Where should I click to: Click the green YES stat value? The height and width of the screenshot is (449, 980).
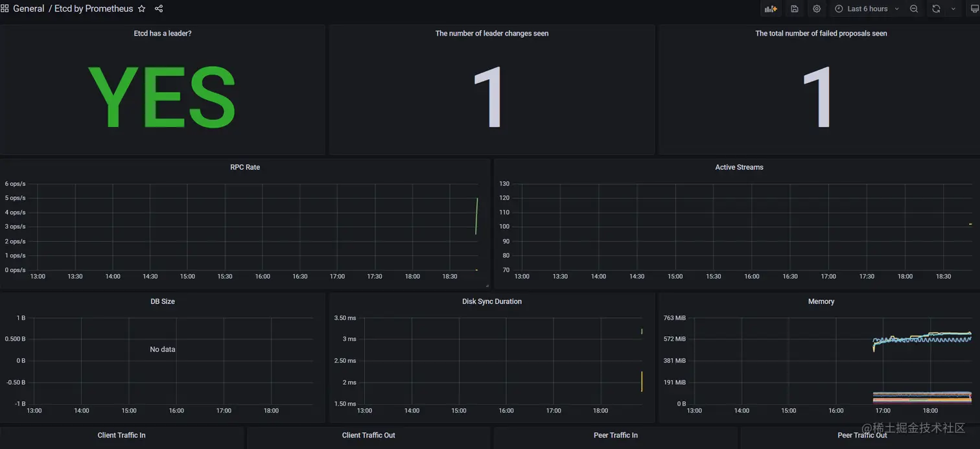(161, 97)
